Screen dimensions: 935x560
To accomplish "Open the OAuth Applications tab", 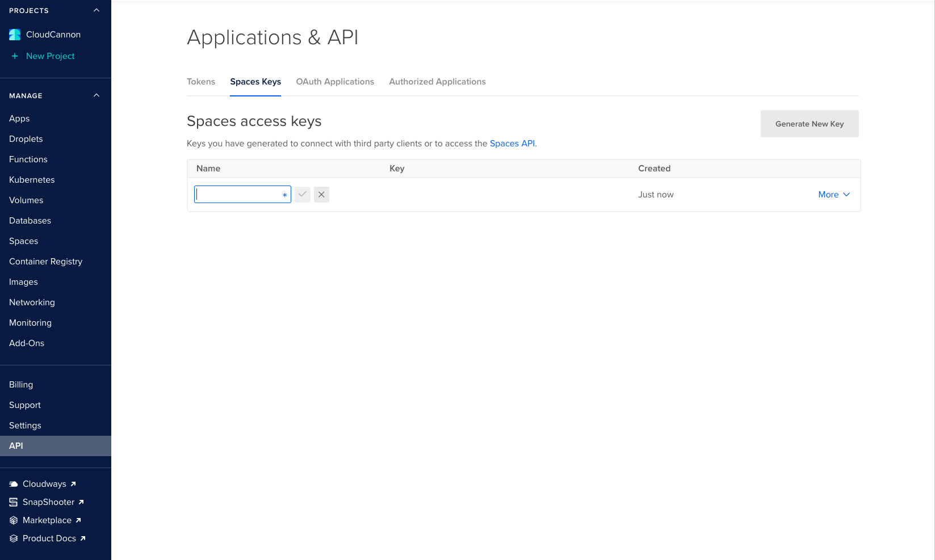I will click(x=335, y=82).
